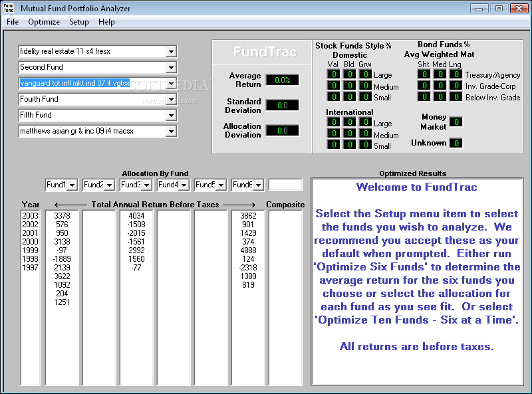Click return value 819 in Fund6 column

click(248, 285)
